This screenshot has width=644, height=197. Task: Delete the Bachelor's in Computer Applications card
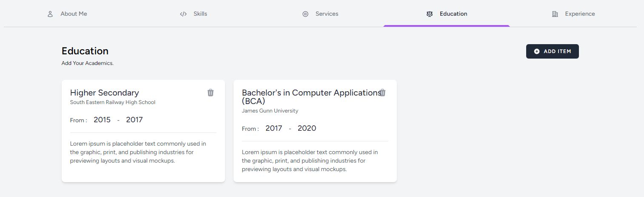382,93
